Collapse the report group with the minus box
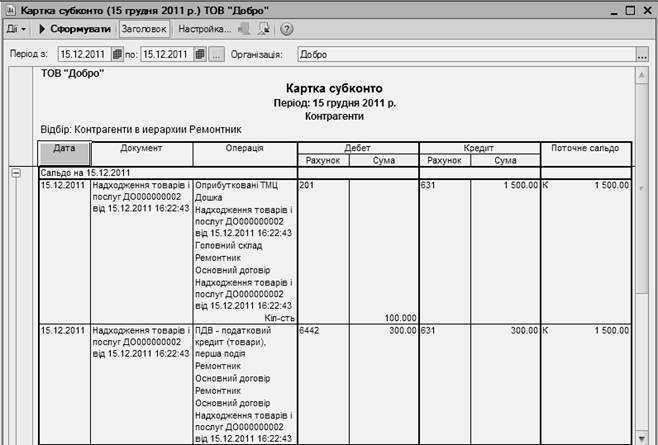 click(x=16, y=173)
